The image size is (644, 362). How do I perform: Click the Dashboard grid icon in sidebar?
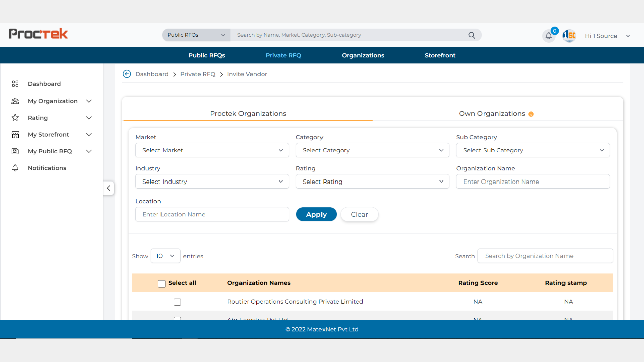click(15, 84)
